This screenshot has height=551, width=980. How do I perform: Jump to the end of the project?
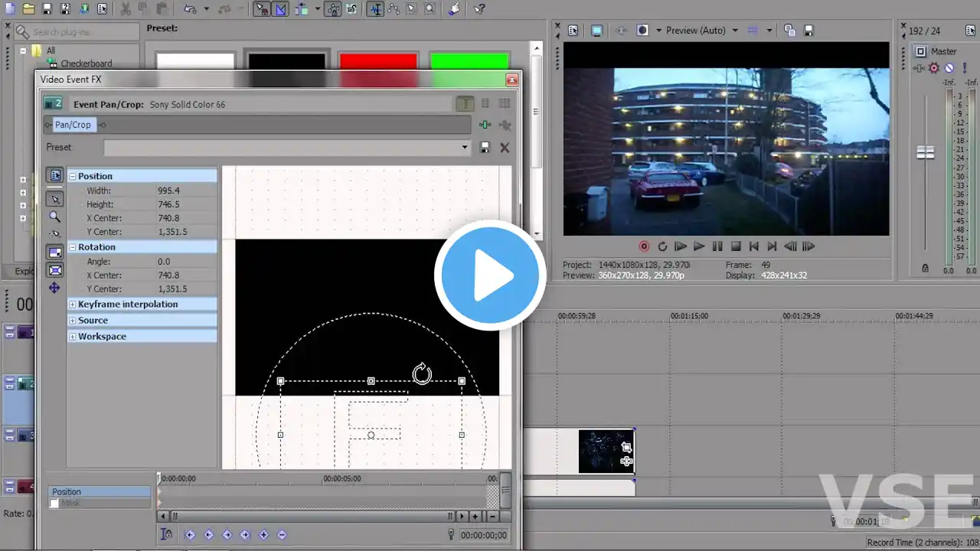[773, 246]
